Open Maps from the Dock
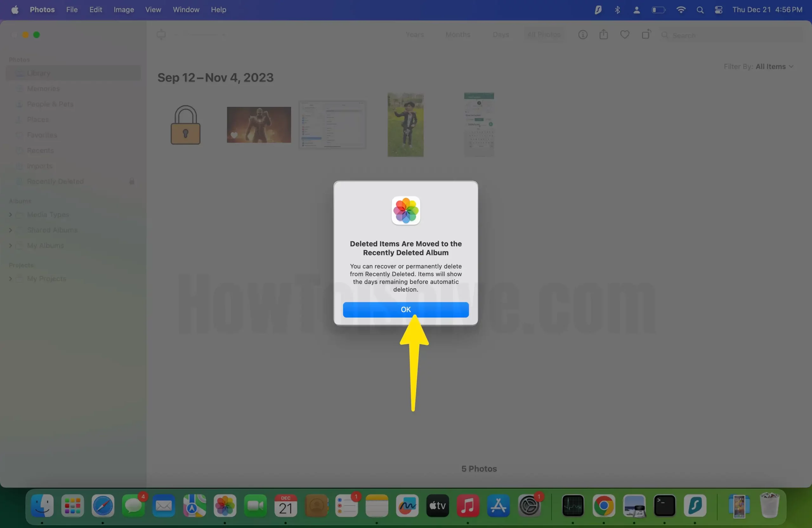Screen dimensions: 812x528 [194, 505]
